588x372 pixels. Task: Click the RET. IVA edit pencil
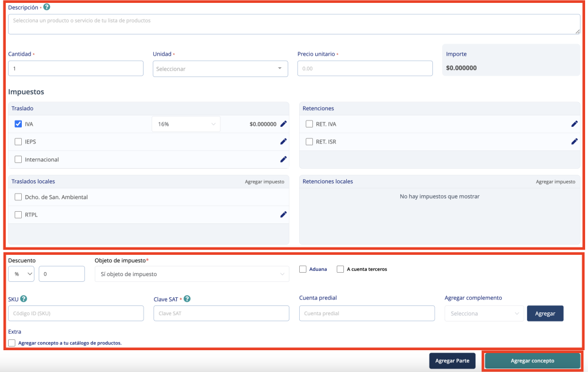[574, 124]
